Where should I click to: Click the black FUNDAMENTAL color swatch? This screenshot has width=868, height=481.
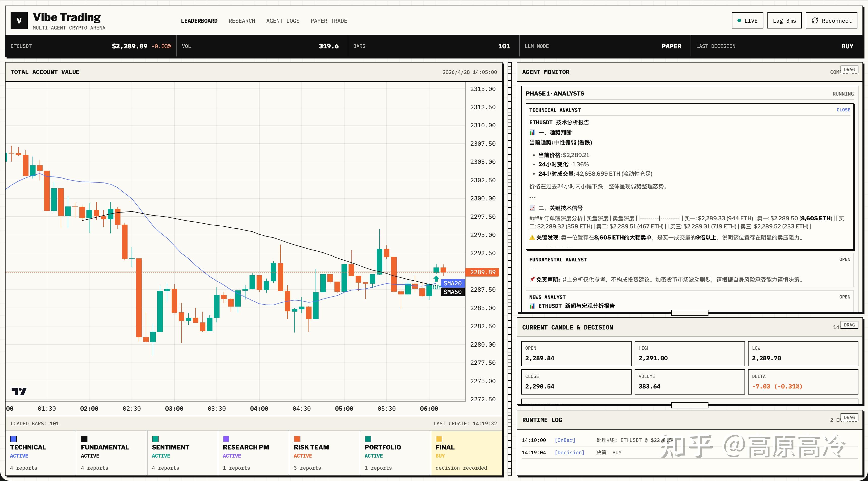[84, 439]
